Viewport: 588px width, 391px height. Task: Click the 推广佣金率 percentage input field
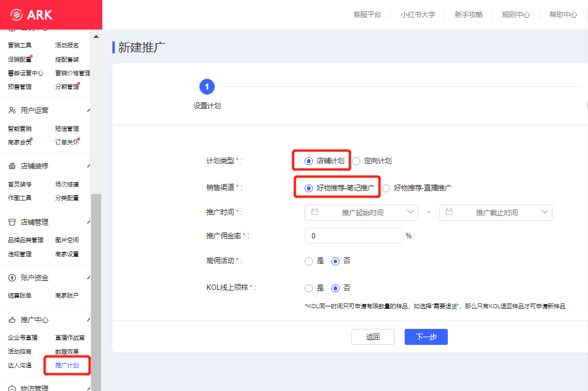pyautogui.click(x=353, y=236)
